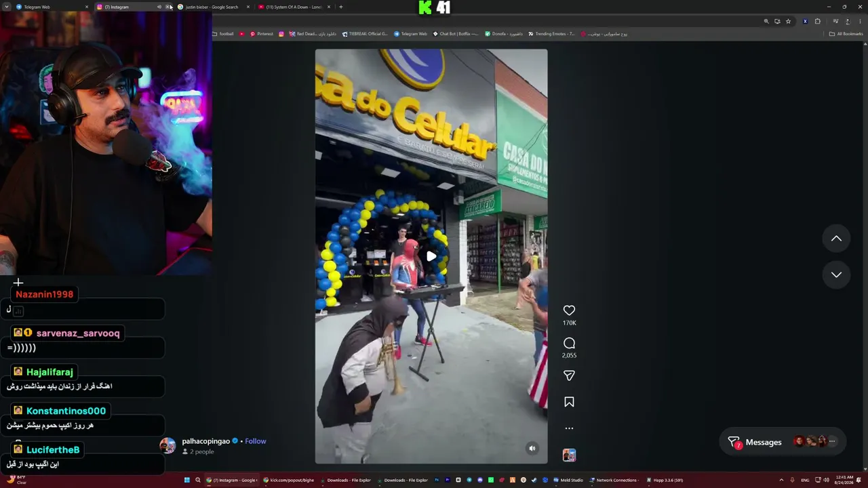Screen dimensions: 868x488
Task: Go to the previous reel
Action: click(x=836, y=239)
